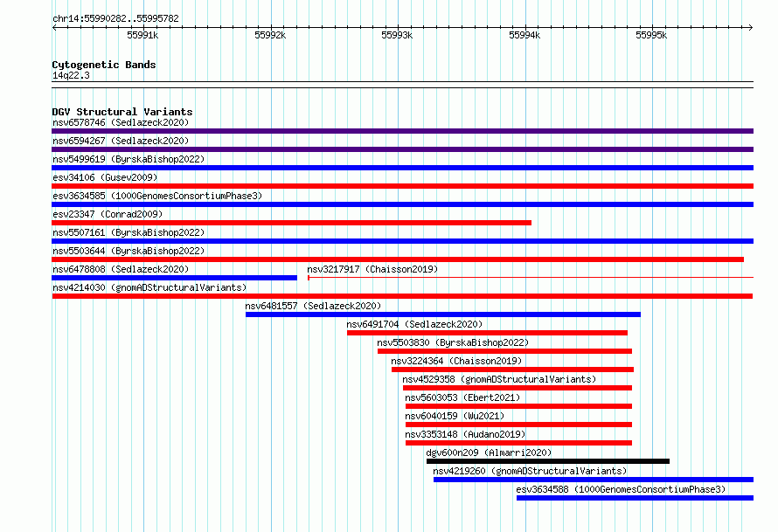Click the chr14:55990282..55995782 coordinates text
The image size is (778, 532).
tap(115, 19)
